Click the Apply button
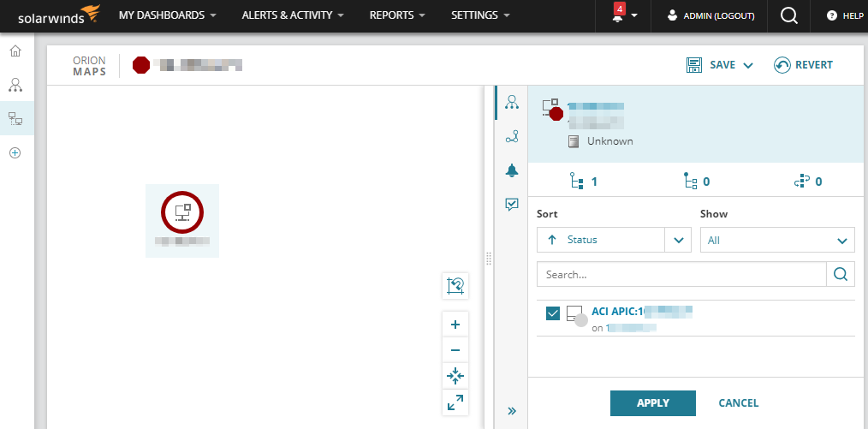The width and height of the screenshot is (868, 429). [652, 403]
